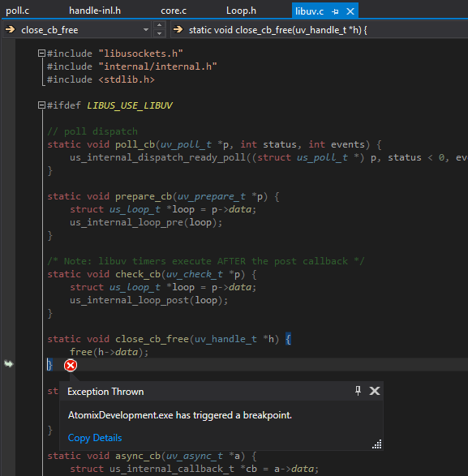The image size is (468, 476).
Task: Pin the libuv.c tab
Action: (335, 11)
